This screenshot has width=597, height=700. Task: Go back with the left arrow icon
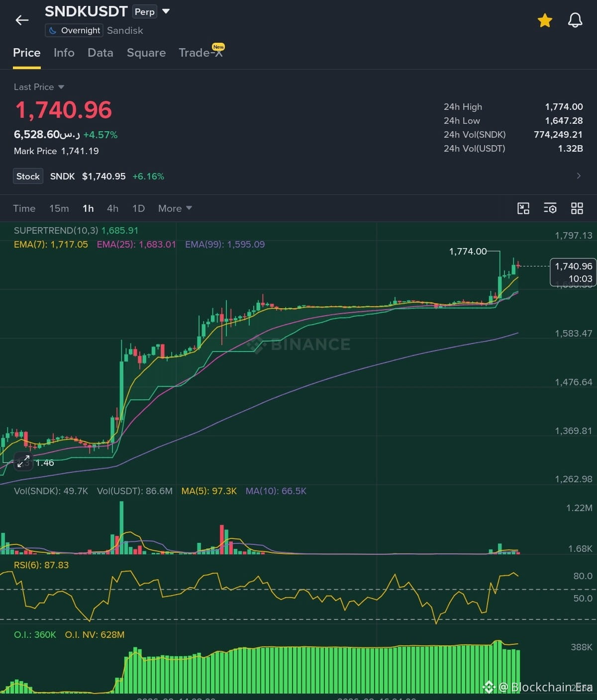point(22,20)
